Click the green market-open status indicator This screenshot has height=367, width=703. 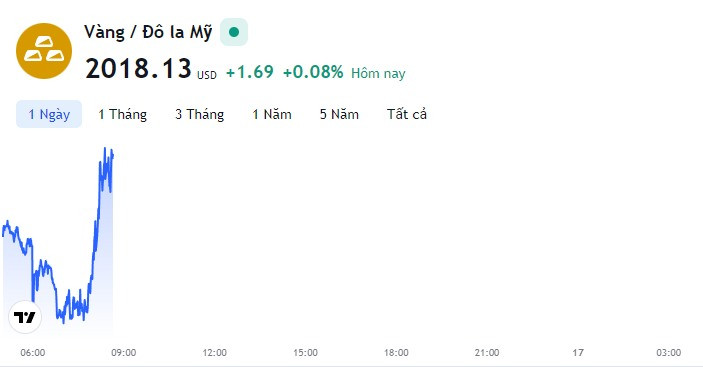(x=234, y=32)
